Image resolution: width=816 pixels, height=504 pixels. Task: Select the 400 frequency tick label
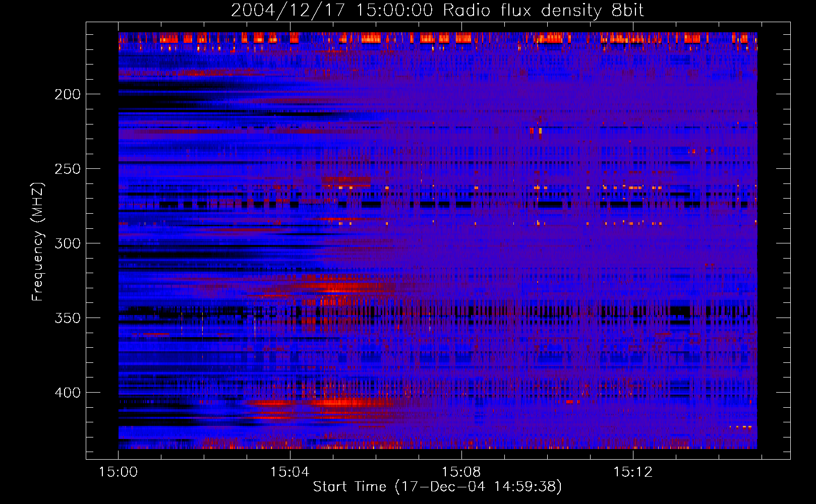click(68, 393)
